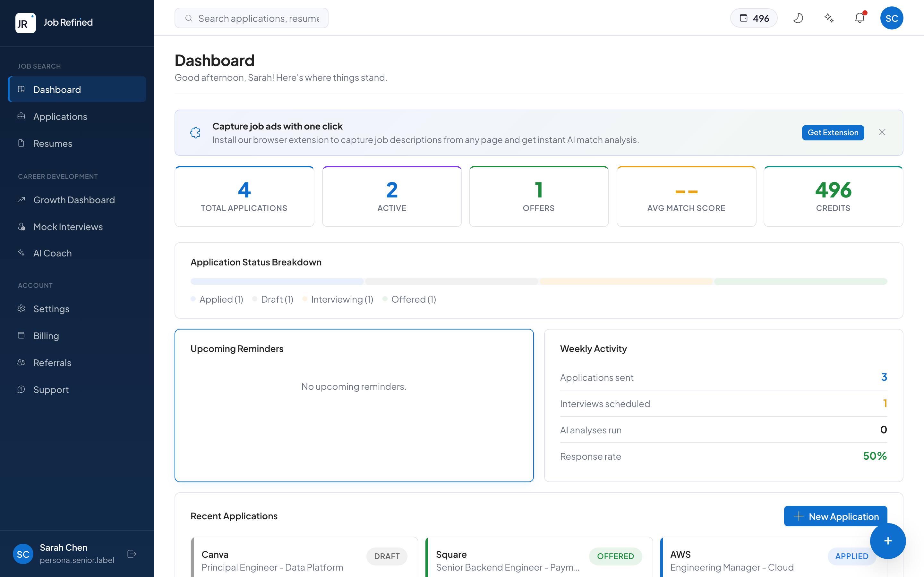The height and width of the screenshot is (577, 924).
Task: Click the Billing card icon in sidebar
Action: point(21,335)
